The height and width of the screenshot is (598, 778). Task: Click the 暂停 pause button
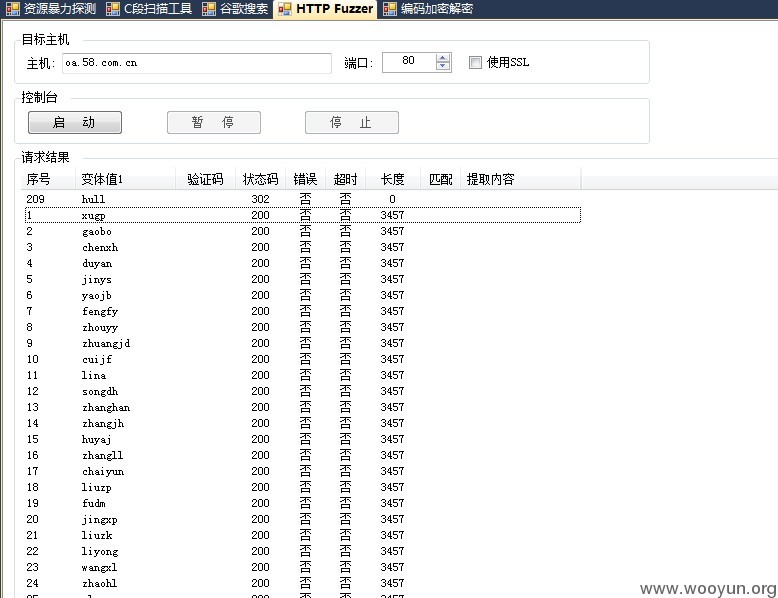[x=213, y=123]
